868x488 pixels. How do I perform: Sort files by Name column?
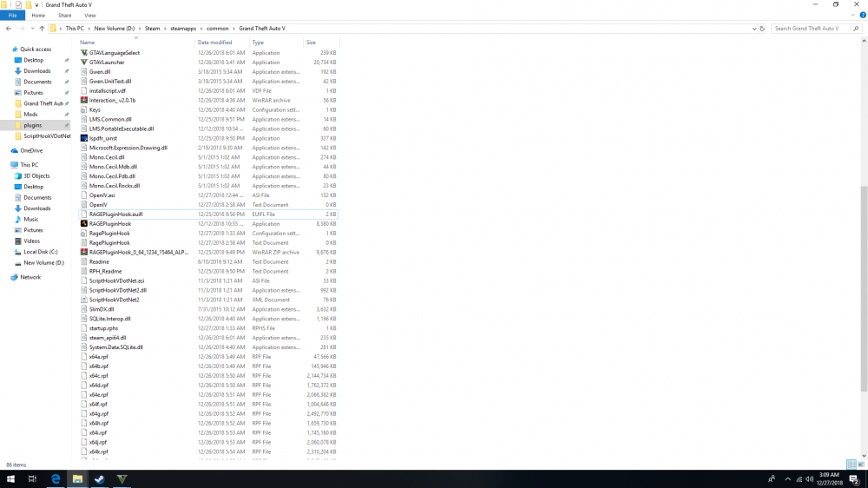click(135, 42)
